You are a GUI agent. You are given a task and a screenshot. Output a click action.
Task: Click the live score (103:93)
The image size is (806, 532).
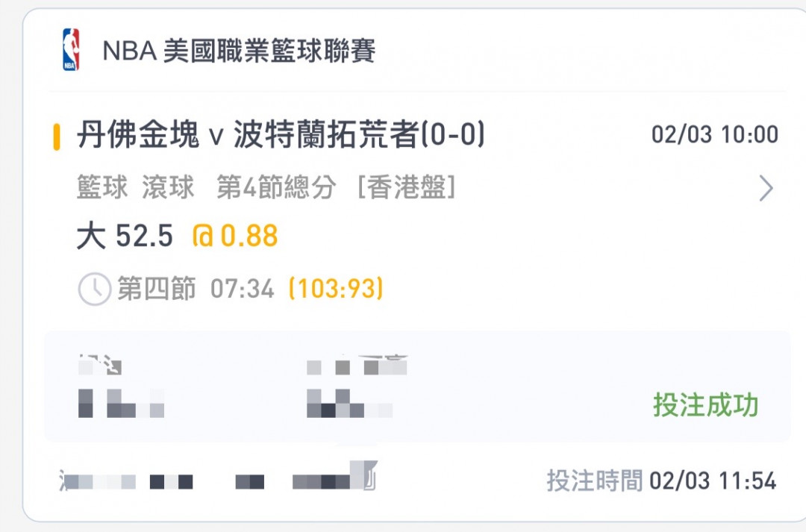point(337,289)
